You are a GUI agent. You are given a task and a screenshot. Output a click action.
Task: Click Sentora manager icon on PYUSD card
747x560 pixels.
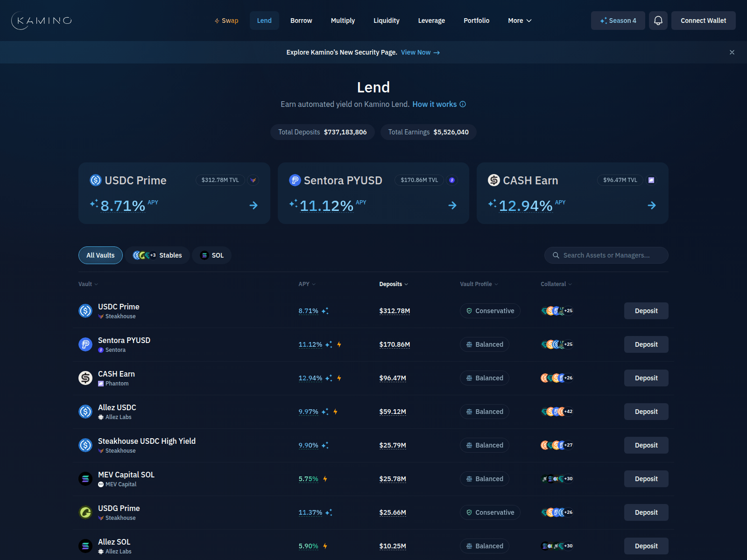pyautogui.click(x=452, y=180)
